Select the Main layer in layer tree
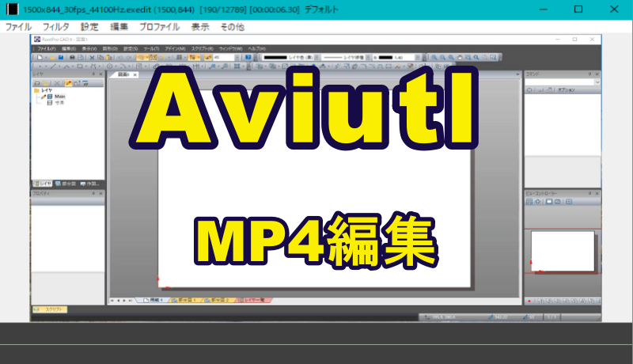 pos(59,97)
